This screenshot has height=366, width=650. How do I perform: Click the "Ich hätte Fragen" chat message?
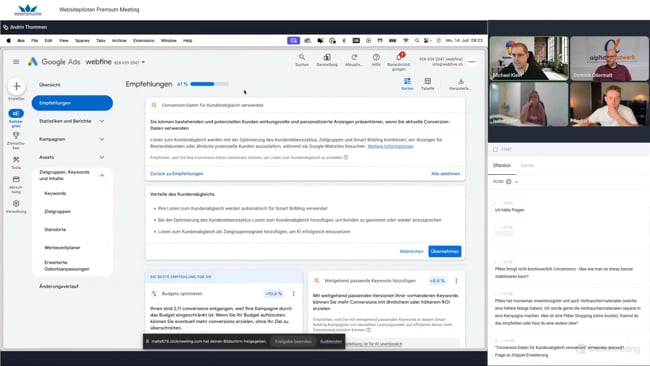click(x=509, y=210)
